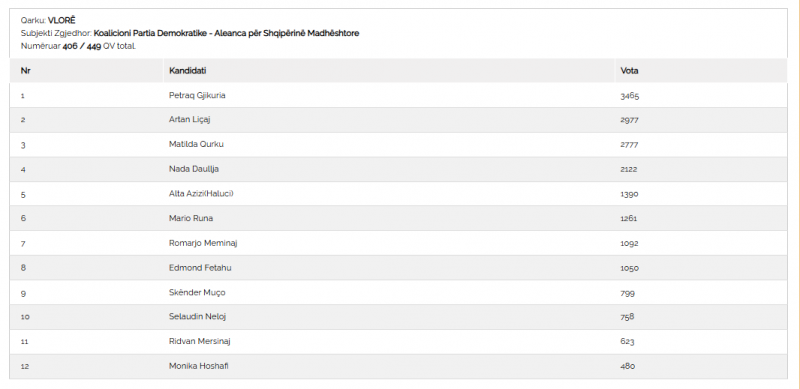Select candidate Skënder Muço

(197, 293)
